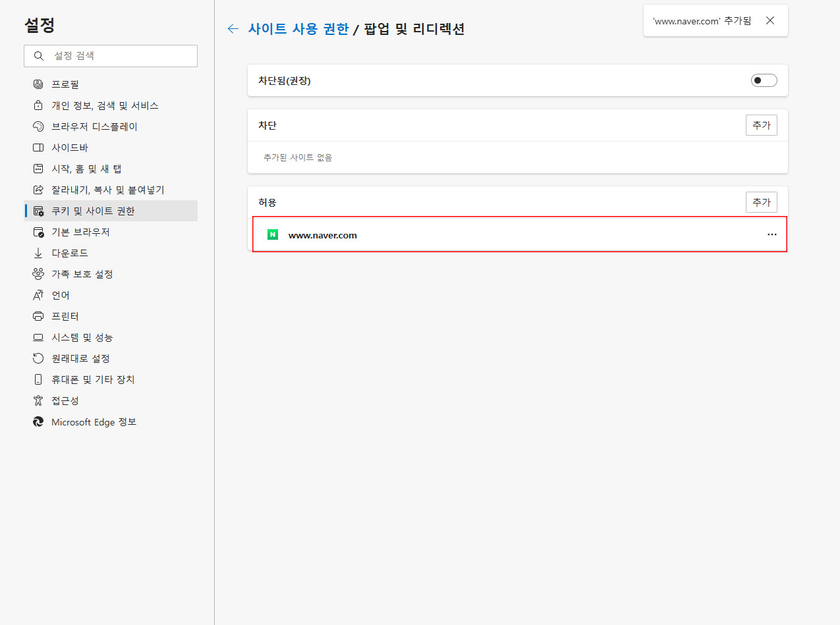Open 프린터 settings
Image resolution: width=840 pixels, height=625 pixels.
tap(111, 316)
